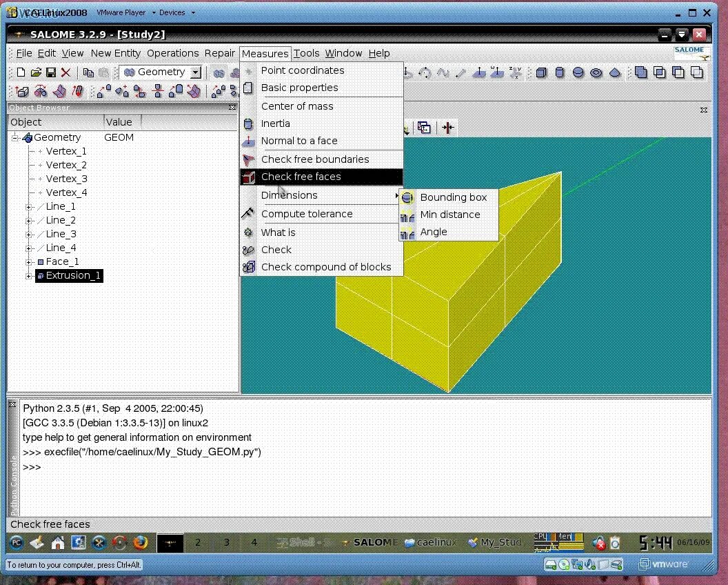Open the Geometry module dropdown
Screen dimensions: 728x585
tap(196, 72)
